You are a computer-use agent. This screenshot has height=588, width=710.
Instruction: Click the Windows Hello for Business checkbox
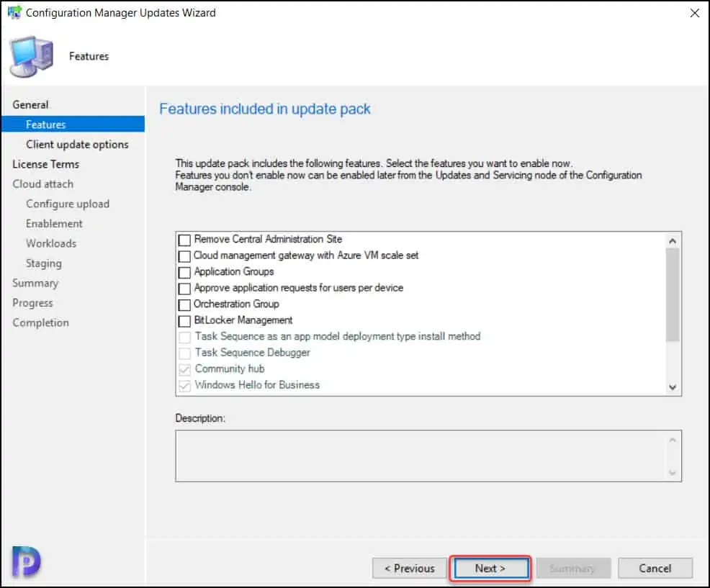tap(184, 386)
